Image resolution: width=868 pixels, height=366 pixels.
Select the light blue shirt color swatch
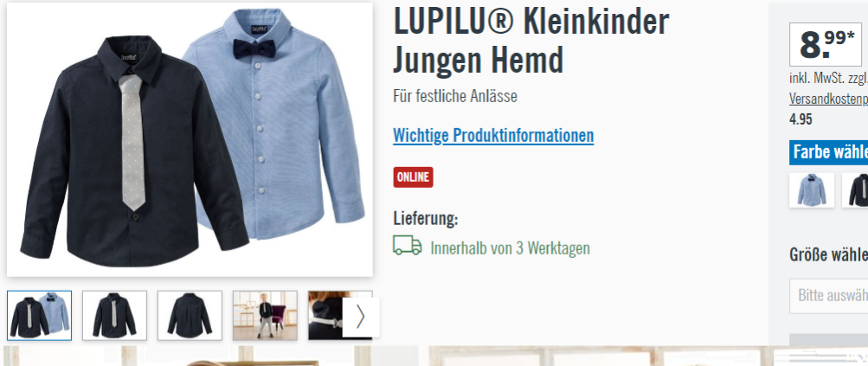point(812,189)
